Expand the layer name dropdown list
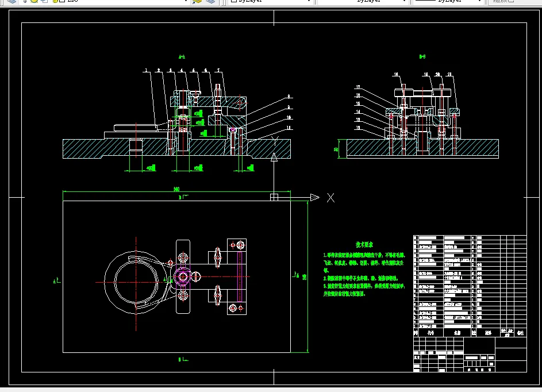Image resolution: width=542 pixels, height=392 pixels. pos(186,1)
